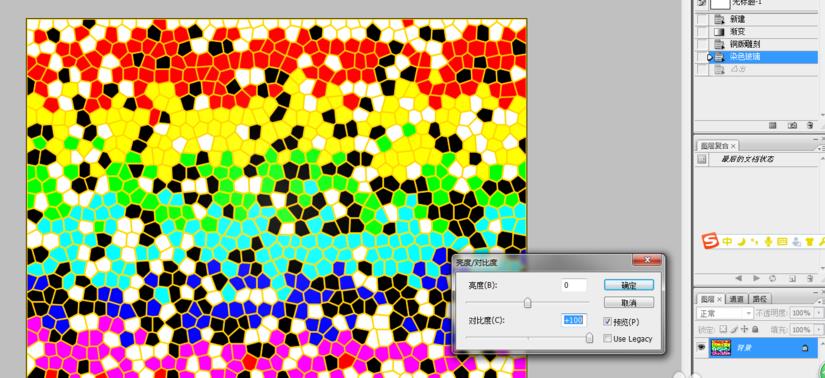Click the lock transparent pixels icon
The width and height of the screenshot is (825, 378).
point(723,330)
